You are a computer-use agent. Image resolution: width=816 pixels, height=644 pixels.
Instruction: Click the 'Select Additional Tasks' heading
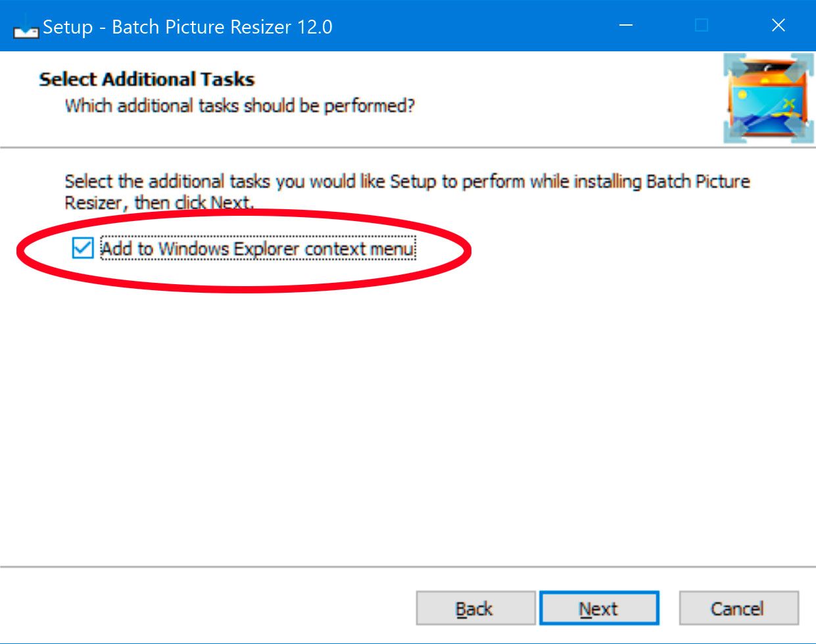(x=147, y=80)
